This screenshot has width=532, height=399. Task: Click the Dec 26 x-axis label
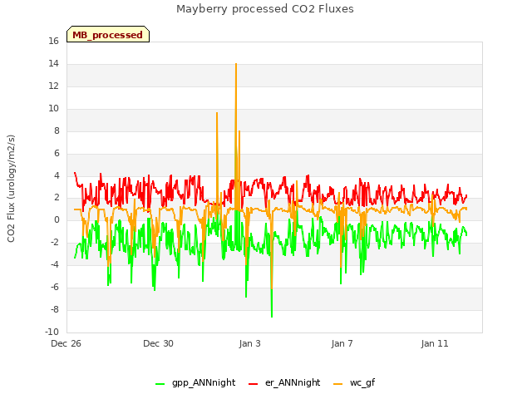66,343
